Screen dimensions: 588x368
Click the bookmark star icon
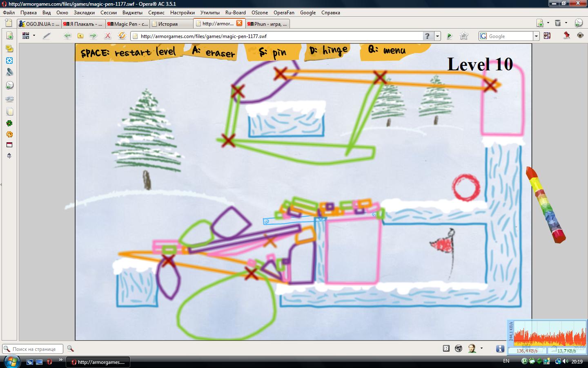(x=464, y=36)
